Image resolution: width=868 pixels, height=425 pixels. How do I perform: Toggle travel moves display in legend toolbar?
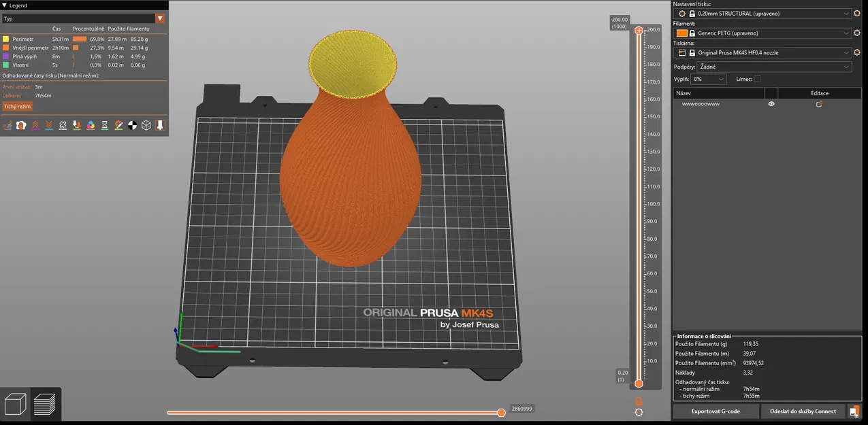click(x=7, y=125)
